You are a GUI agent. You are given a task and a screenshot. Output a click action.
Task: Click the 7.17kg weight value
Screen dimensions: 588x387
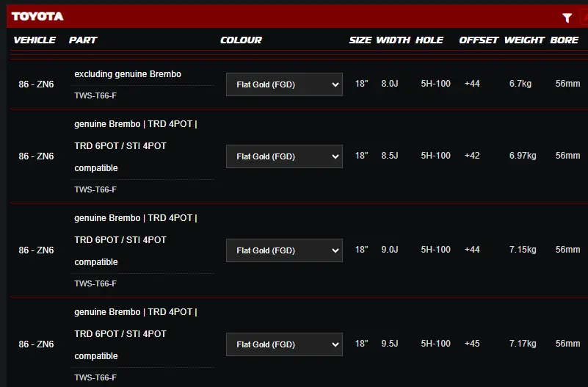523,344
